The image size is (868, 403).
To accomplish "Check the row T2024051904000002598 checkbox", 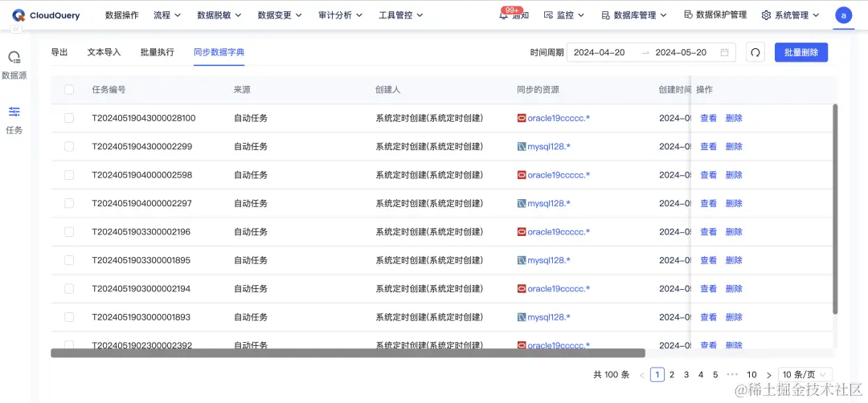I will coord(69,175).
